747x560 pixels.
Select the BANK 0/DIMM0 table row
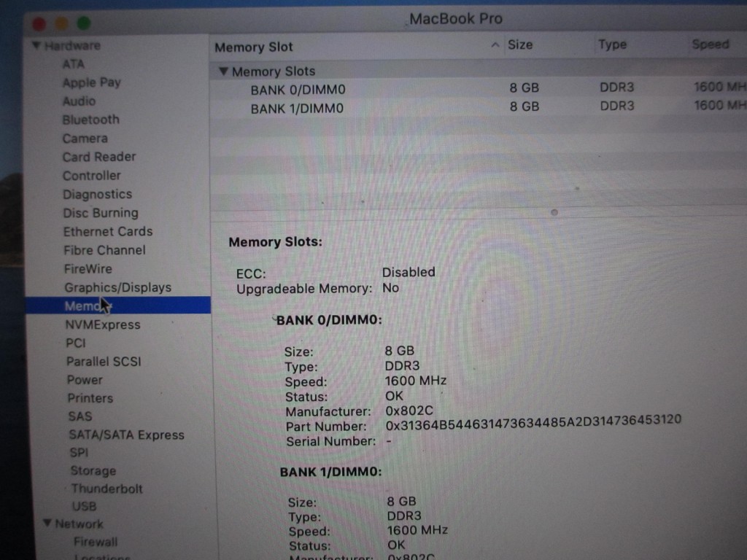click(x=479, y=88)
